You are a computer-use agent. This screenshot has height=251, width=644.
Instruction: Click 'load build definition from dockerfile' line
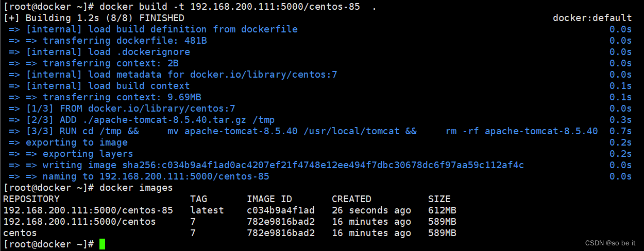(153, 29)
